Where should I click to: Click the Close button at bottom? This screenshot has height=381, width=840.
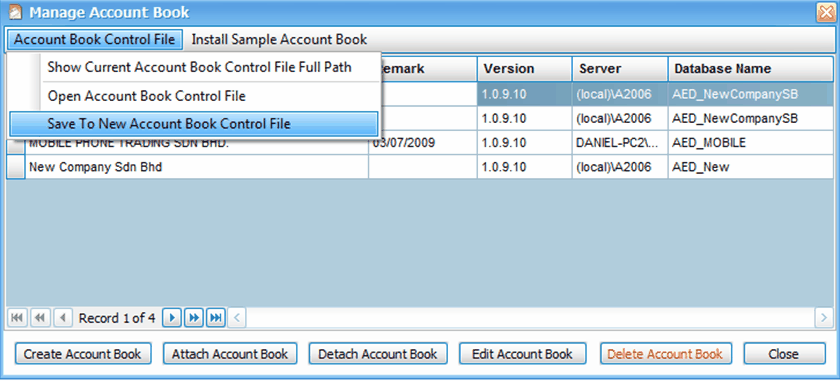tap(784, 354)
